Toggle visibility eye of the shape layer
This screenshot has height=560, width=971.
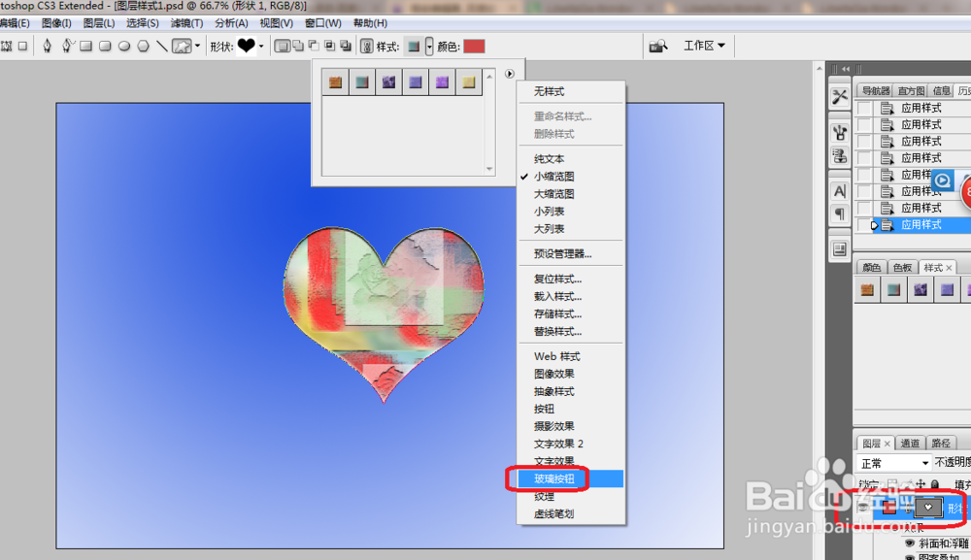862,508
